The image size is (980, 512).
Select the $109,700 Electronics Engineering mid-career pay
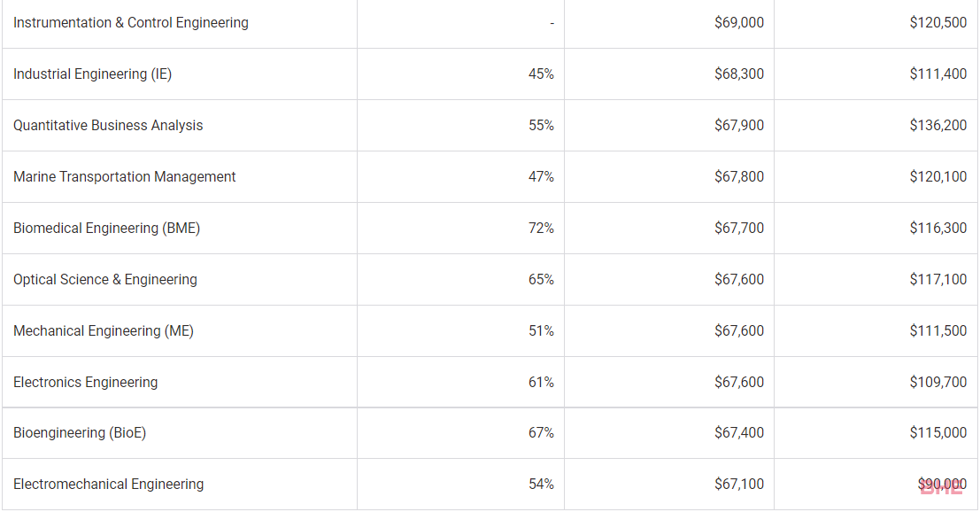938,382
